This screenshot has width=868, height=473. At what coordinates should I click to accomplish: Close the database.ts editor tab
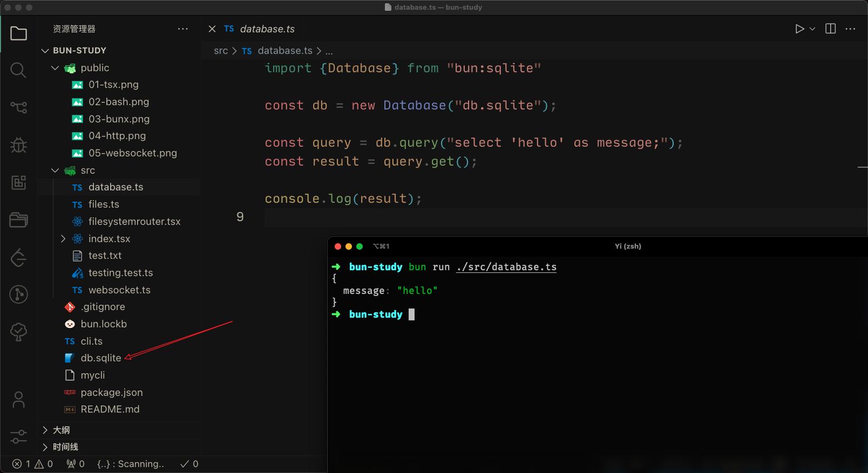tap(212, 29)
